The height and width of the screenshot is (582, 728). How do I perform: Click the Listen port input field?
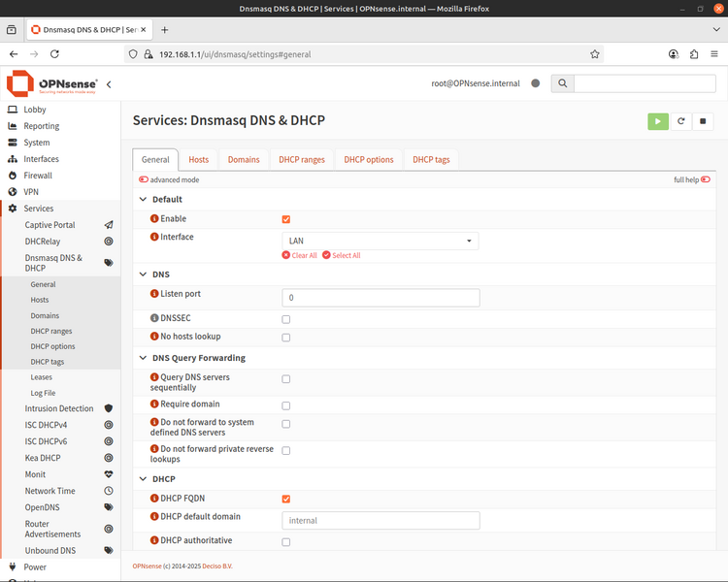tap(381, 298)
